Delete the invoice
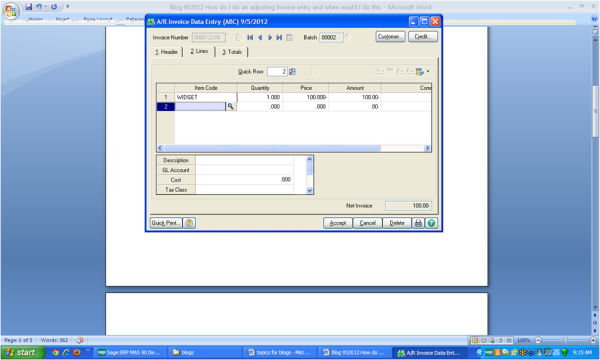 tap(397, 223)
